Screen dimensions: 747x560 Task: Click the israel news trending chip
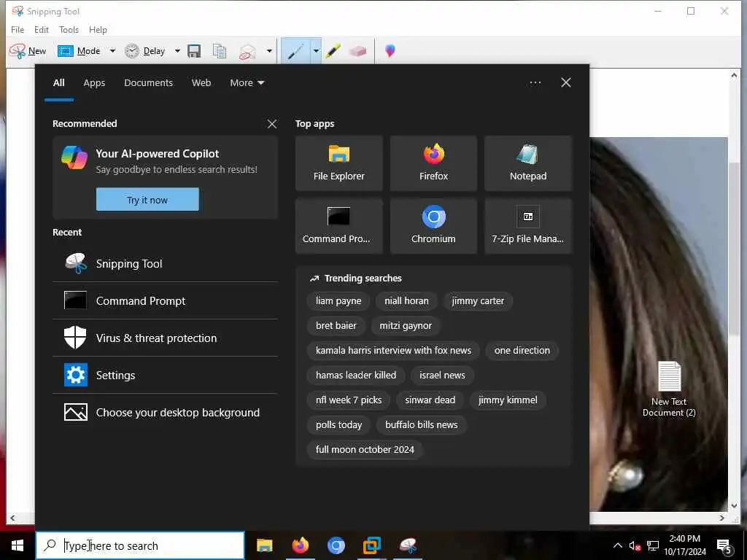442,376
